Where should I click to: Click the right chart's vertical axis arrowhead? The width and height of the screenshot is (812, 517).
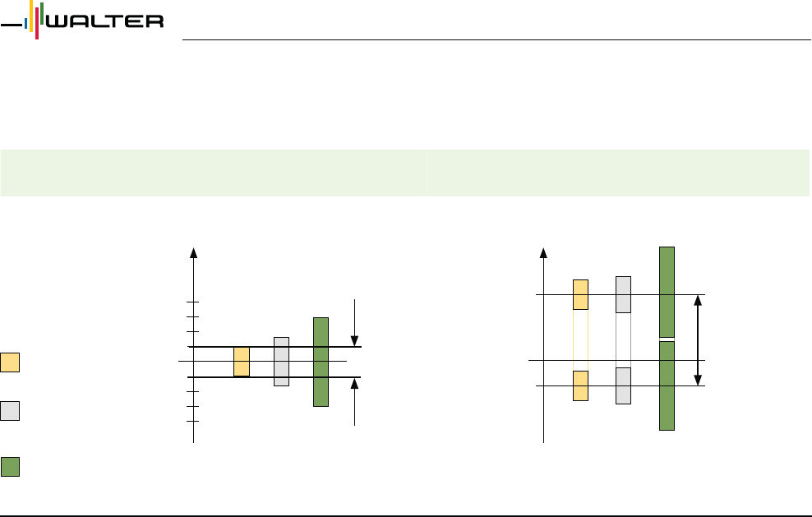[x=544, y=252]
